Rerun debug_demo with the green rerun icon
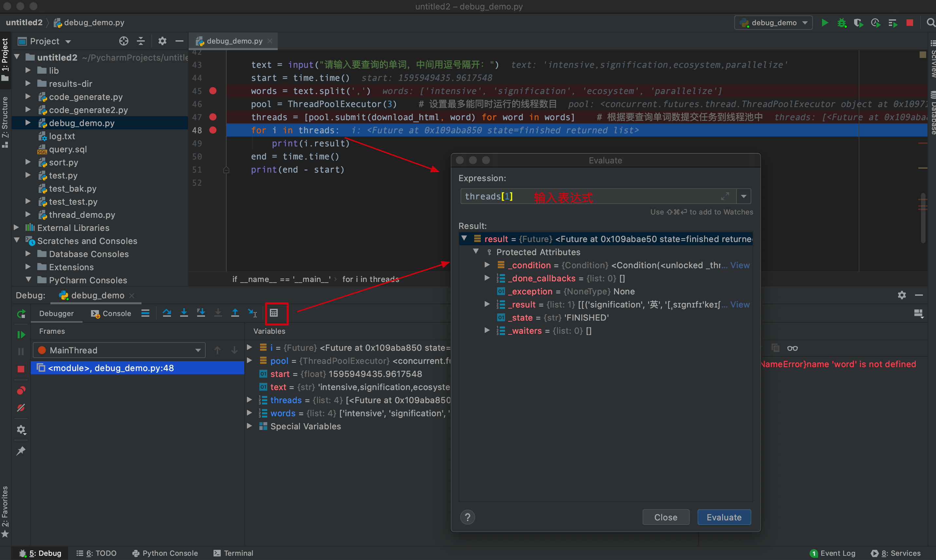Image resolution: width=936 pixels, height=560 pixels. tap(21, 314)
